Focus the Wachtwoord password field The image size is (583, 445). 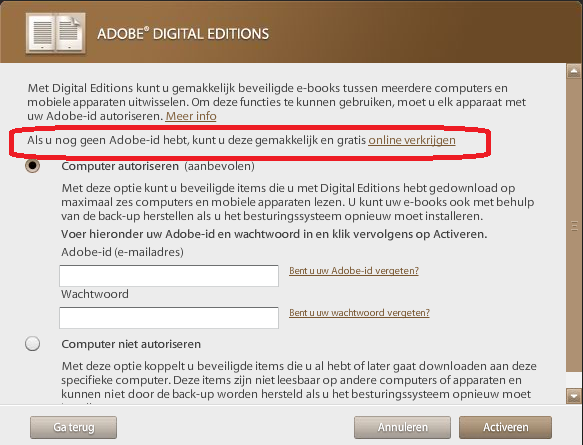click(x=169, y=318)
